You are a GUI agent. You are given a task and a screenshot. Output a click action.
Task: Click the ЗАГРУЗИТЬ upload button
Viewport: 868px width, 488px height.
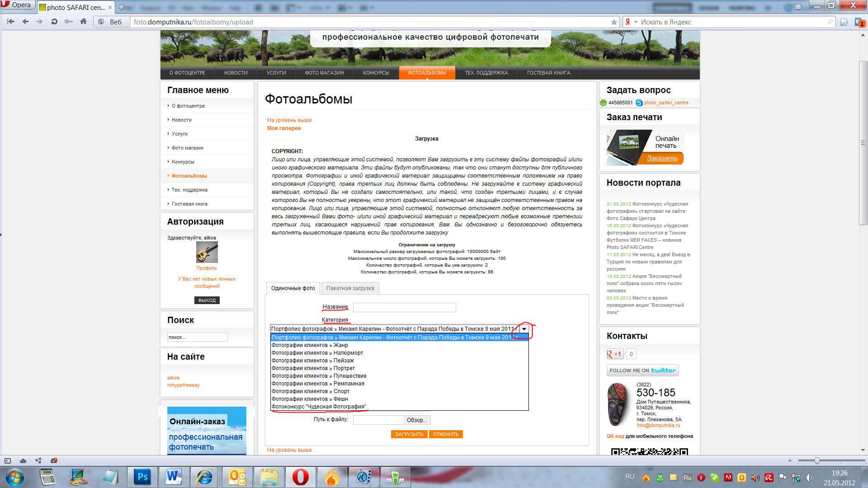coord(409,434)
